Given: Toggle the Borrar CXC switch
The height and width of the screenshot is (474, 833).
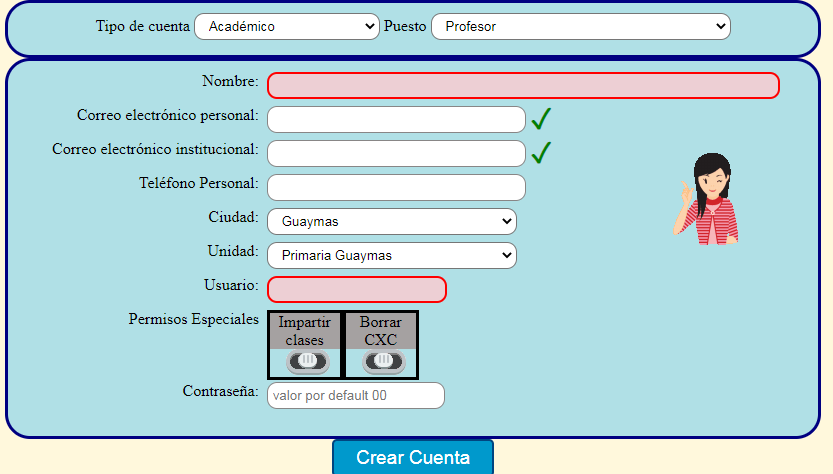Looking at the screenshot, I should tap(384, 361).
